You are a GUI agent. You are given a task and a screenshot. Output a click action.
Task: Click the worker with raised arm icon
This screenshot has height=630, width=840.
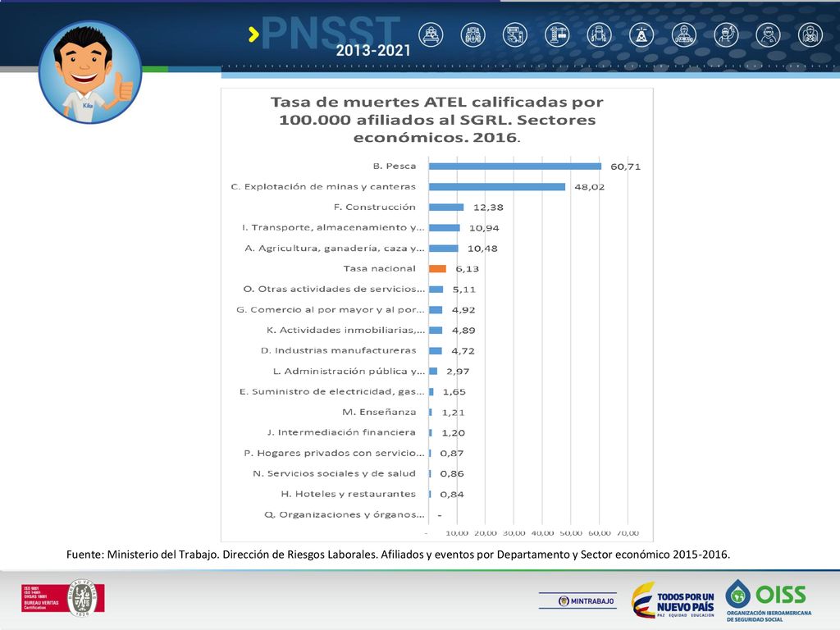[726, 35]
